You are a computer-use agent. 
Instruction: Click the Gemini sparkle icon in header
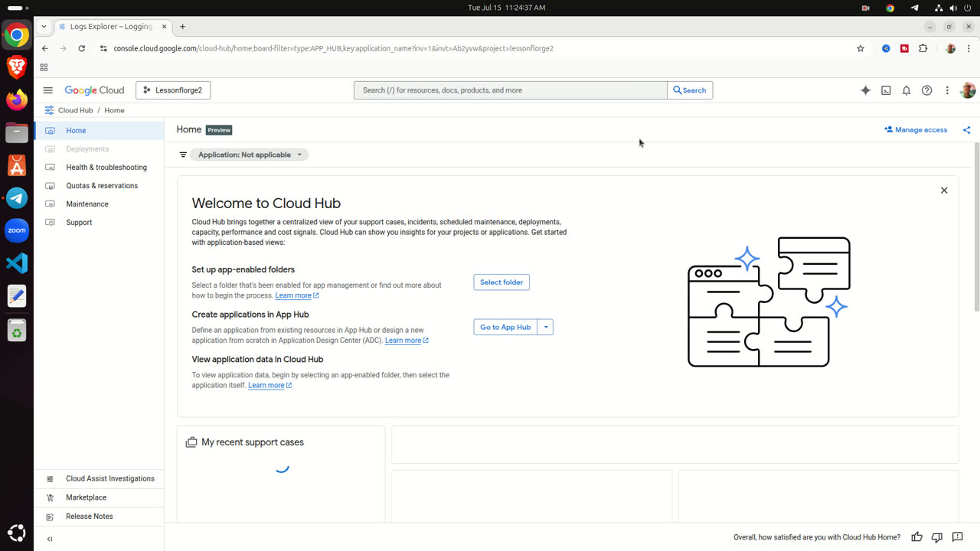pyautogui.click(x=865, y=90)
